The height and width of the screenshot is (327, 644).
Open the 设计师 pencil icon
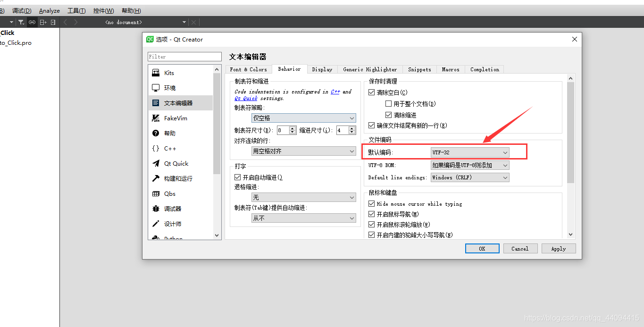click(156, 224)
